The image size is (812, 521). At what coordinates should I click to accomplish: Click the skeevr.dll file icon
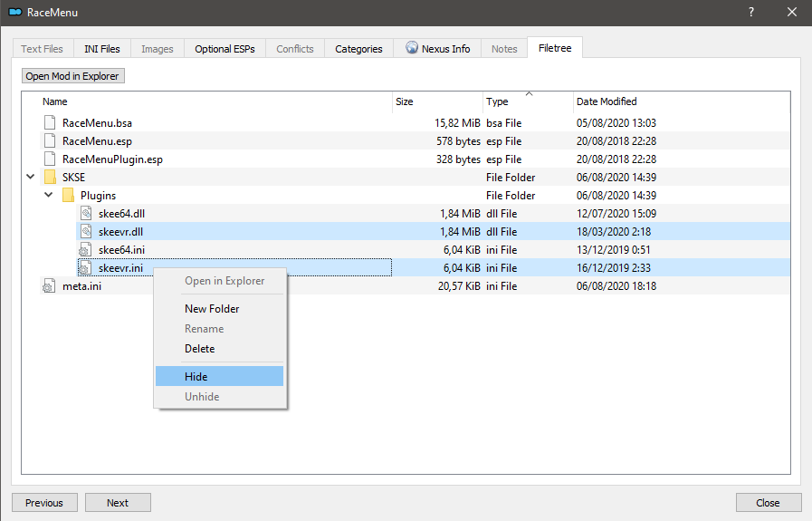coord(86,232)
